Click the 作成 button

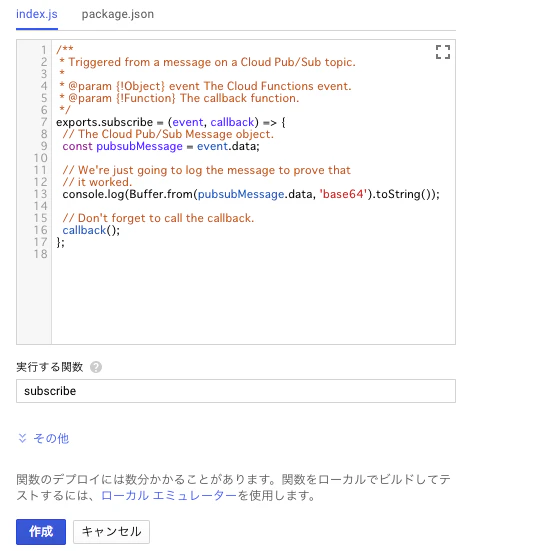click(x=41, y=532)
